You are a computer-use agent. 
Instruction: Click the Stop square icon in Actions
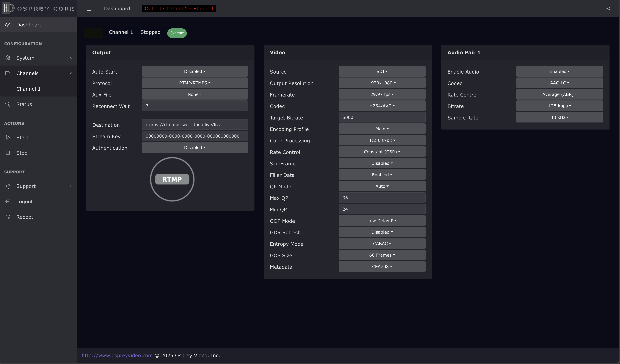[8, 153]
